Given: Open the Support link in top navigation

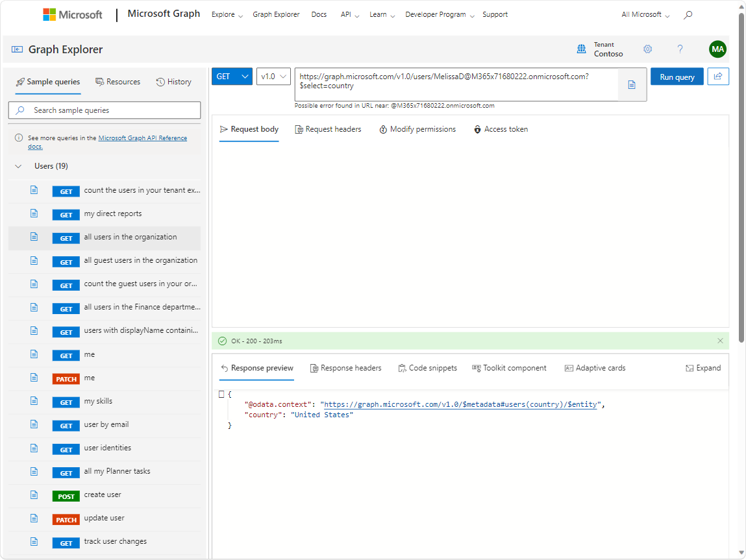Looking at the screenshot, I should coord(495,15).
